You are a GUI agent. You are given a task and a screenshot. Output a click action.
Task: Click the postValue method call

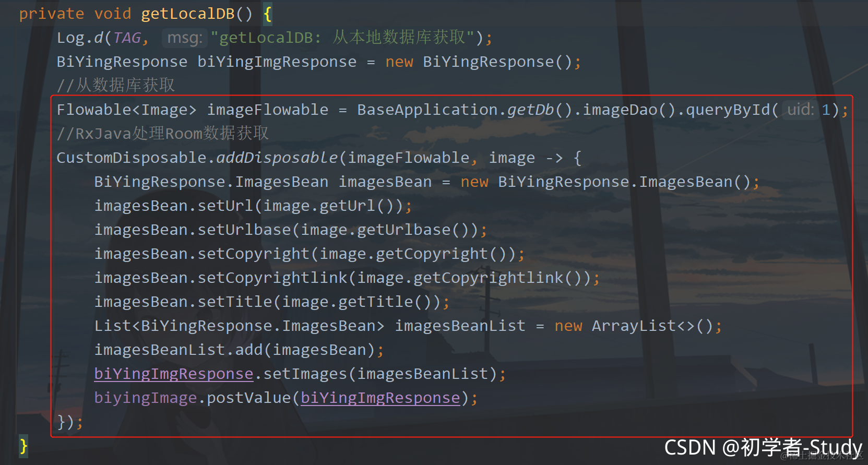click(x=249, y=398)
